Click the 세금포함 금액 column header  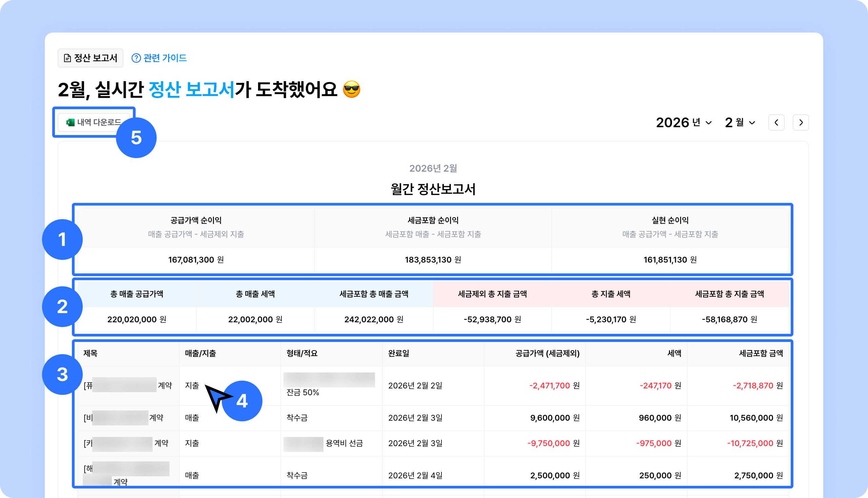[x=761, y=353]
